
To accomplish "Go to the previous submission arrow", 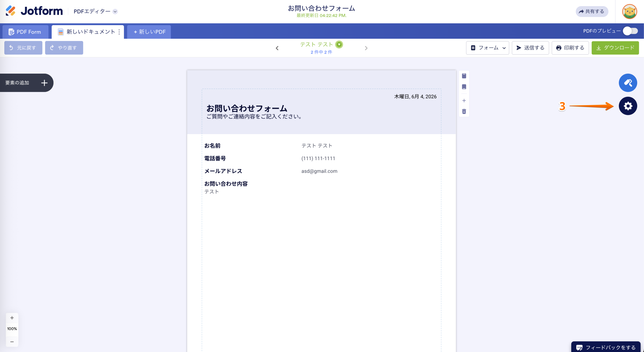I will pos(277,48).
